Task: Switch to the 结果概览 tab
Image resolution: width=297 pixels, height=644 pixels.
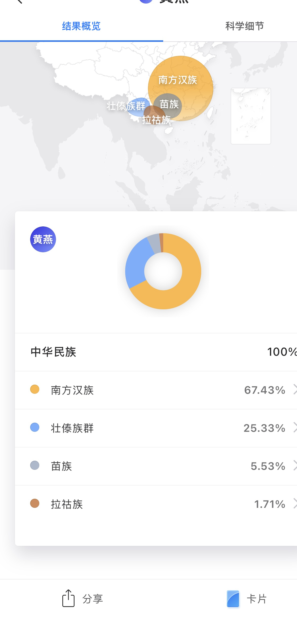Action: pos(81,26)
